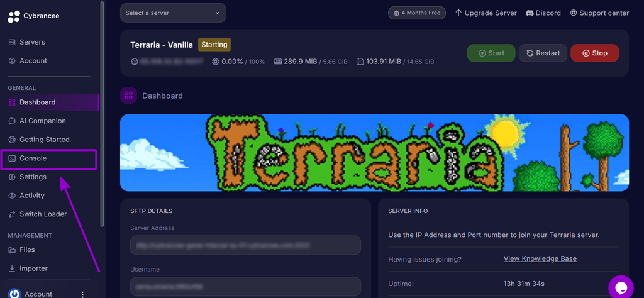Screen dimensions: 644x298
Task: Click the Console terminal icon
Action: coord(12,158)
